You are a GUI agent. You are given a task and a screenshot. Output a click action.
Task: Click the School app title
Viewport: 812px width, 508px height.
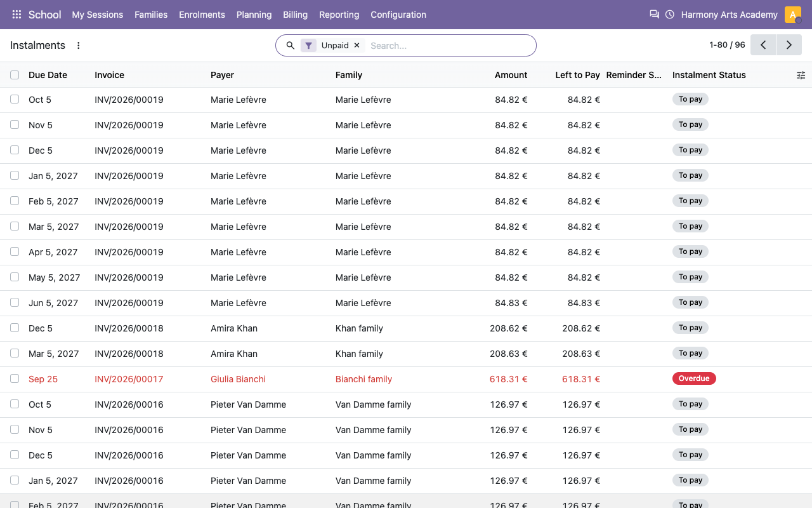(45, 15)
